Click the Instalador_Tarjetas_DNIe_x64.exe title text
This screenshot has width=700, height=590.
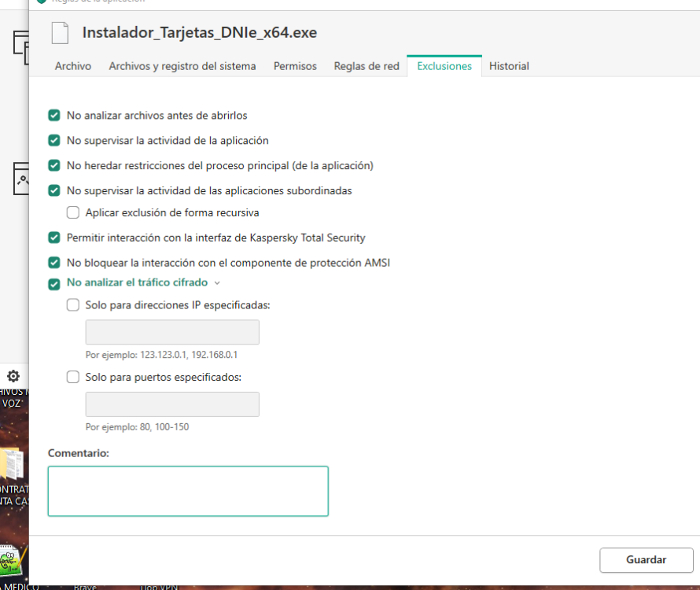(200, 32)
